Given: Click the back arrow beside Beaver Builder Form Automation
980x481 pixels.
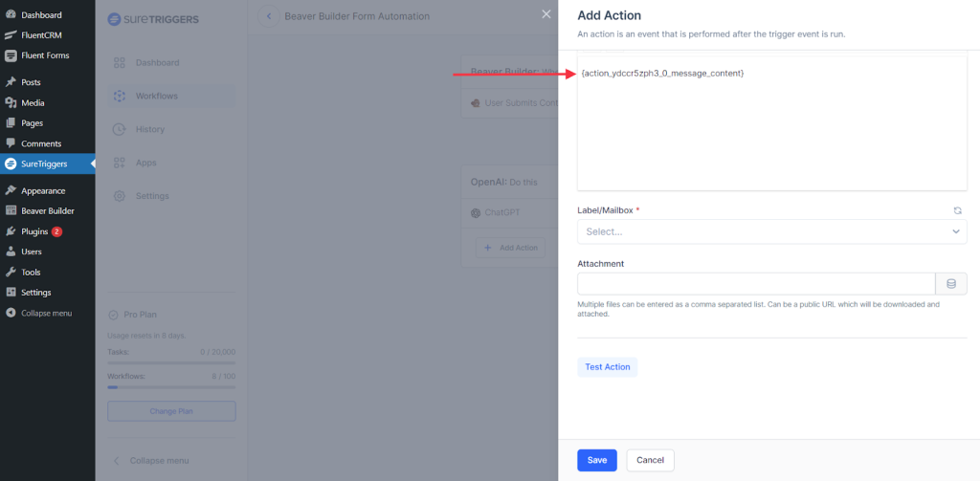Looking at the screenshot, I should (x=269, y=16).
